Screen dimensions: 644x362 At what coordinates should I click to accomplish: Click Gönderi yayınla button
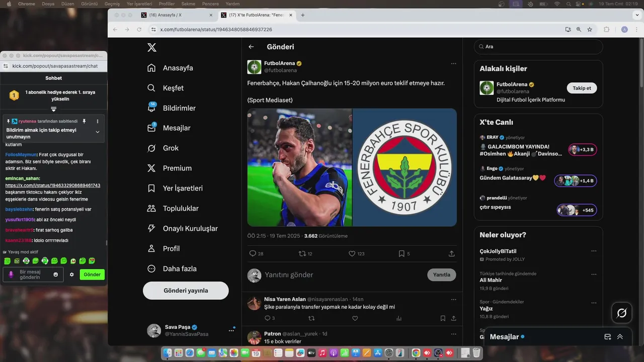click(186, 291)
